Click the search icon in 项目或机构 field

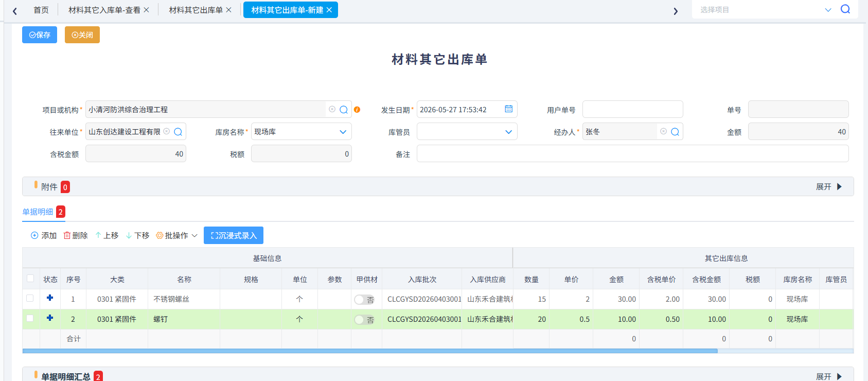(344, 110)
